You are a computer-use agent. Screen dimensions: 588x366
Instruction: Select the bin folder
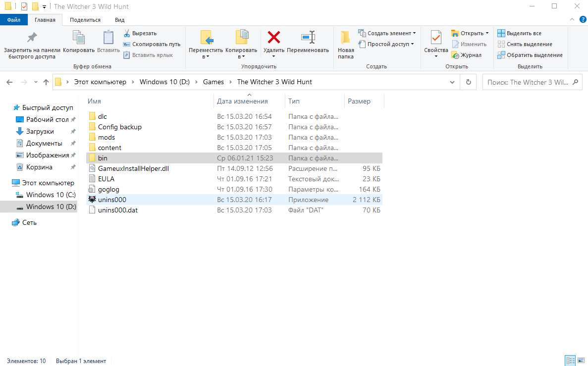click(x=234, y=158)
